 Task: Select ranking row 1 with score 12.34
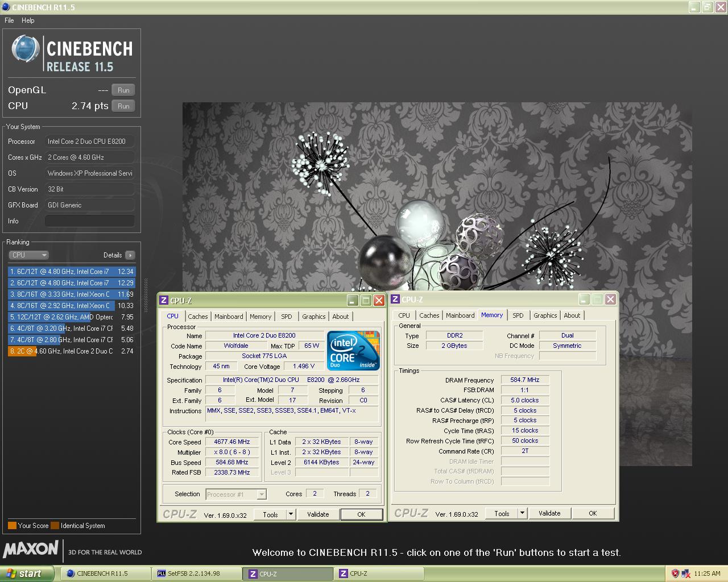(72, 272)
